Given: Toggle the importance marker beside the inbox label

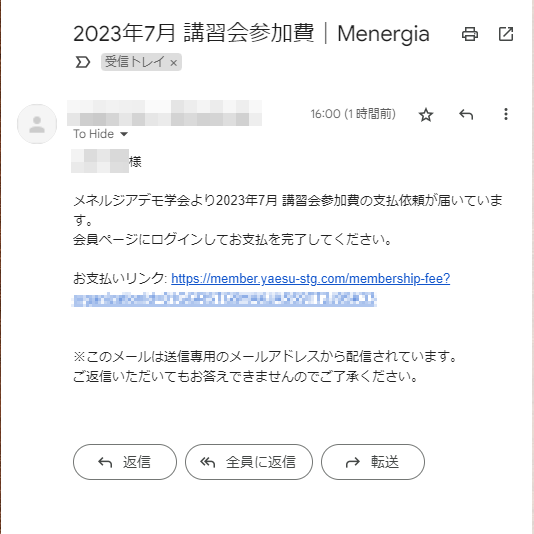Looking at the screenshot, I should click(82, 62).
